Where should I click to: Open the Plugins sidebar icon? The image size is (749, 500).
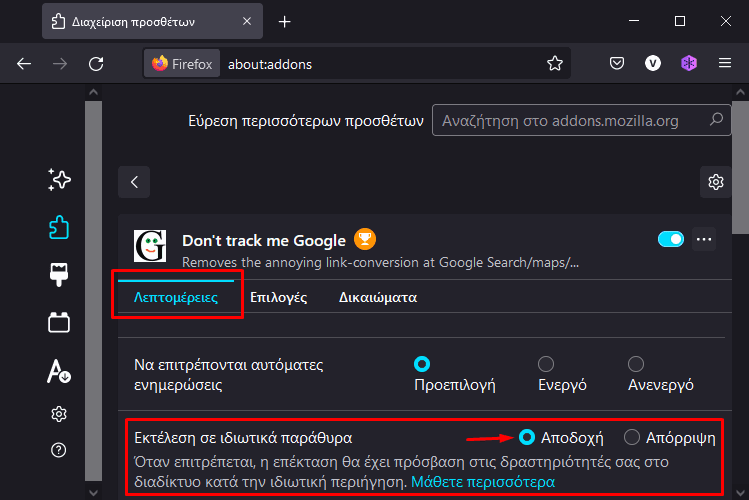[x=59, y=322]
